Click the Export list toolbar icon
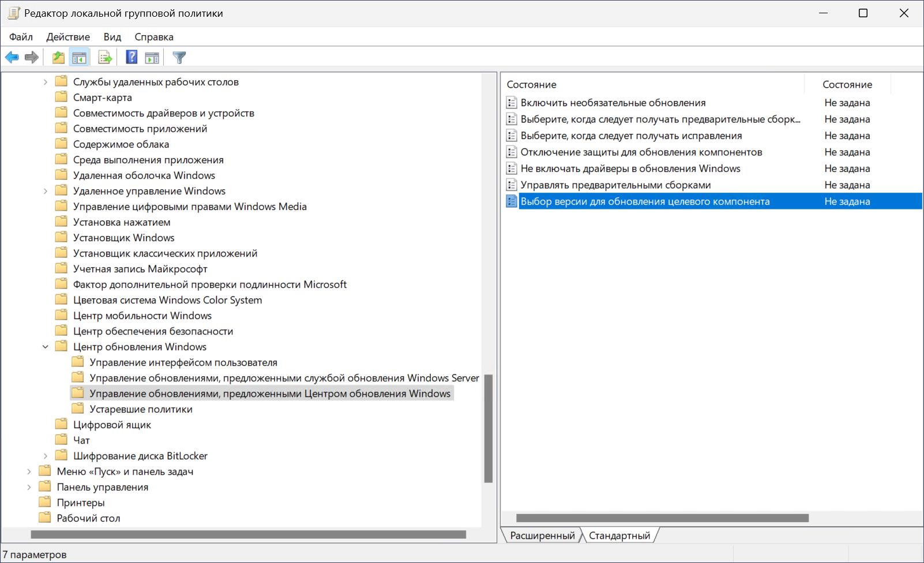The width and height of the screenshot is (924, 563). 105,57
